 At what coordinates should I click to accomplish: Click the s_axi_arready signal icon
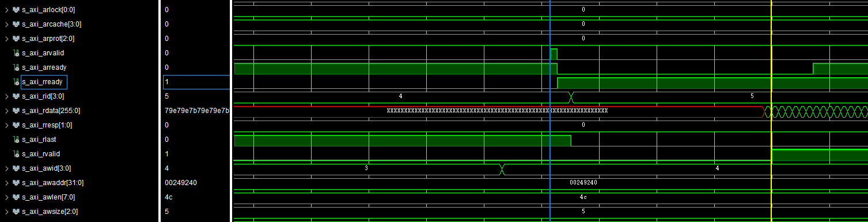pos(16,67)
